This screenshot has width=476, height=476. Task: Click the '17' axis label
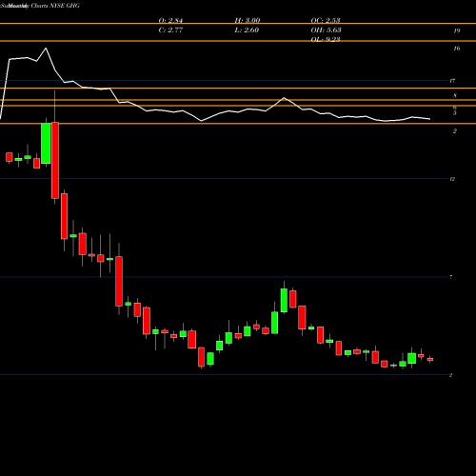pos(452,81)
